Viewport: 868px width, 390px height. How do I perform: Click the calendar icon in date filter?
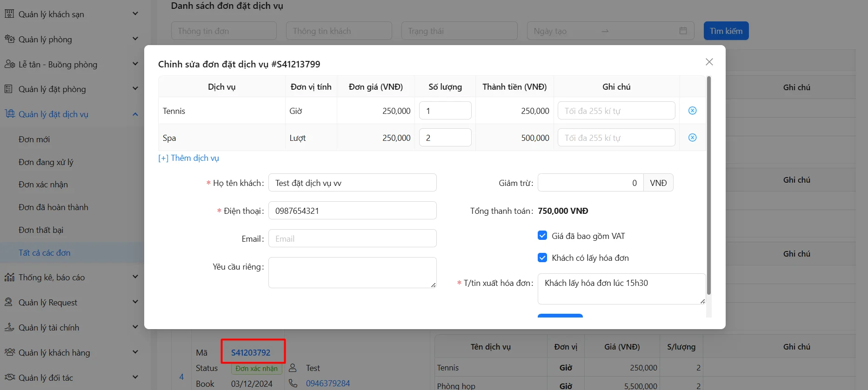click(683, 31)
